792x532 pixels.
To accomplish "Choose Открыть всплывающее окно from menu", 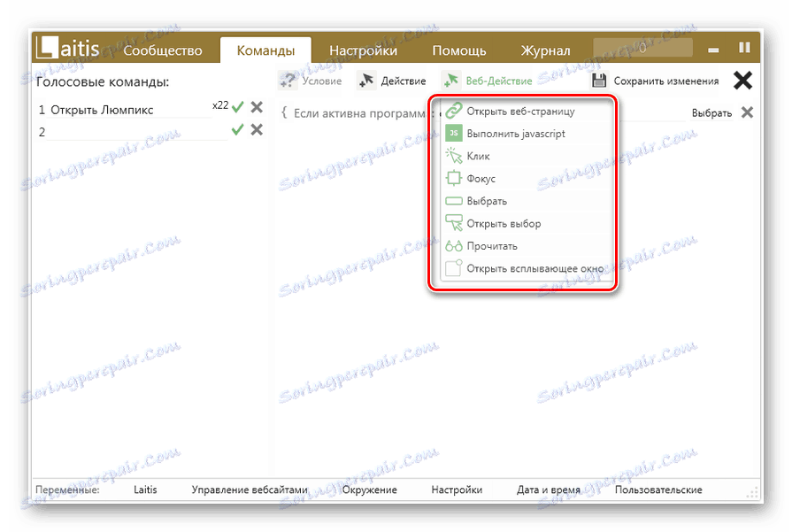I will tap(527, 268).
